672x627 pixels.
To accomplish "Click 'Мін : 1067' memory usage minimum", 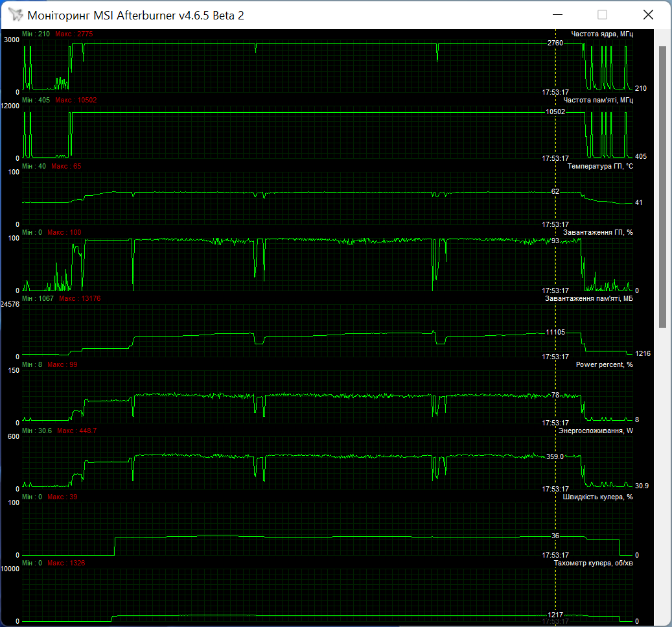I will [x=38, y=298].
